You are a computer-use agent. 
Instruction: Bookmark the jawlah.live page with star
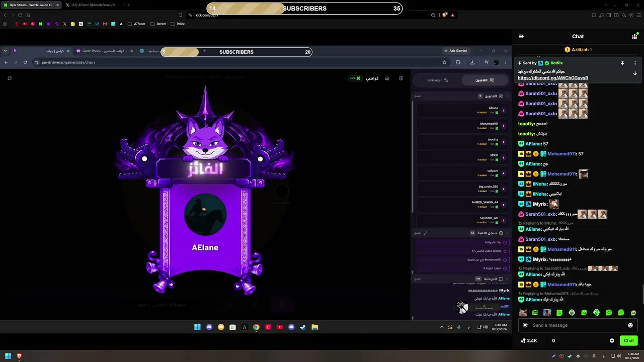444,62
